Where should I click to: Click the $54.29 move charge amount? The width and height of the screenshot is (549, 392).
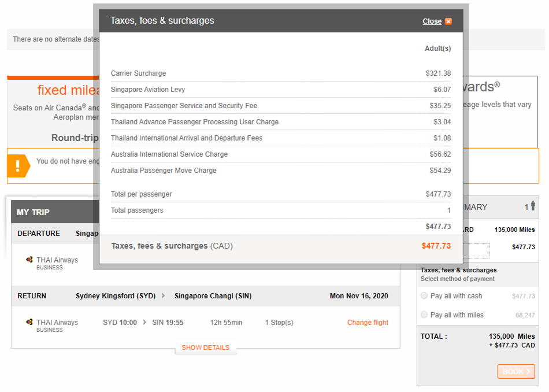(x=440, y=170)
